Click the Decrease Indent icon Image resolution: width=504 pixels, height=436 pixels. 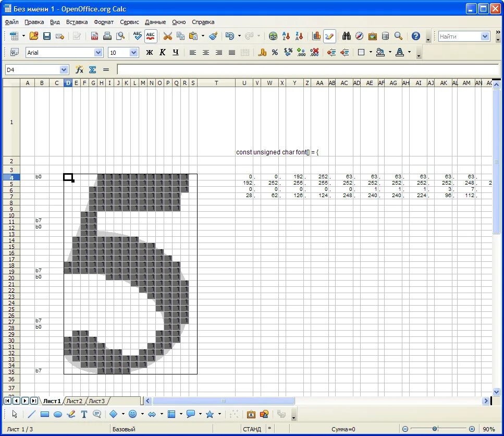331,52
